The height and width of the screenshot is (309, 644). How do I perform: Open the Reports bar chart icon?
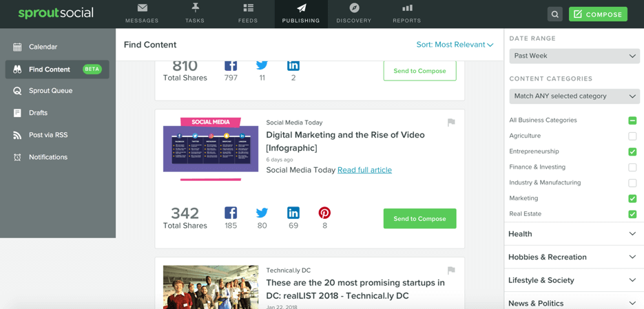pos(407,8)
